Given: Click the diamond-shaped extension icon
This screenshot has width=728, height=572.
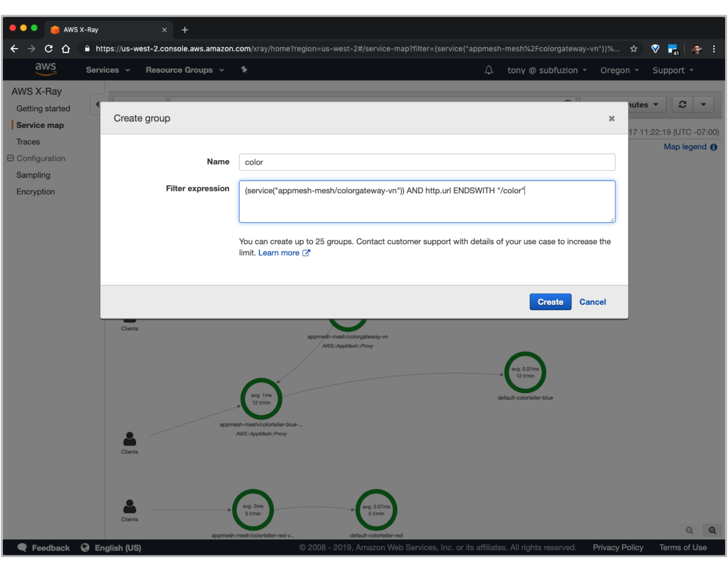Looking at the screenshot, I should [655, 49].
